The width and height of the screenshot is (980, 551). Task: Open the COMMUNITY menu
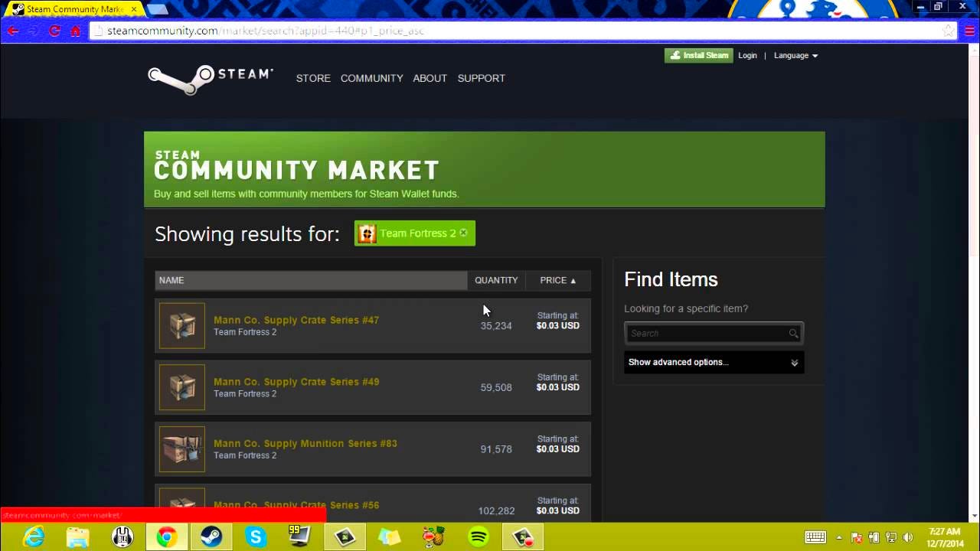[x=371, y=78]
